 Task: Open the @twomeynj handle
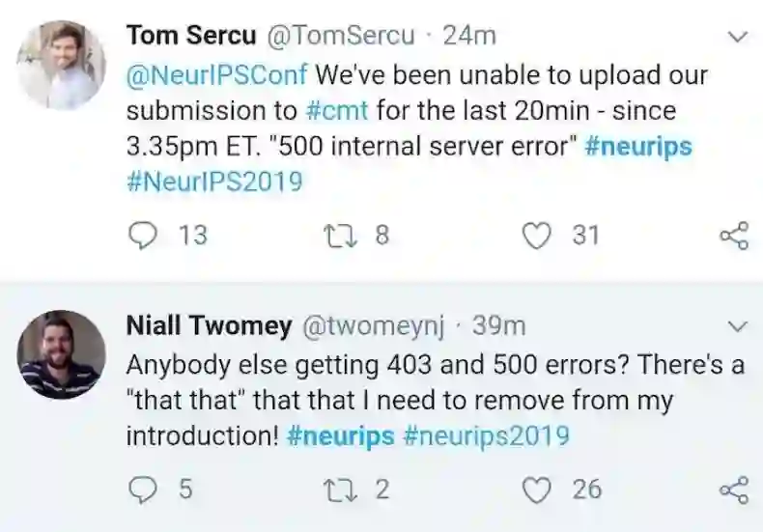coord(374,326)
